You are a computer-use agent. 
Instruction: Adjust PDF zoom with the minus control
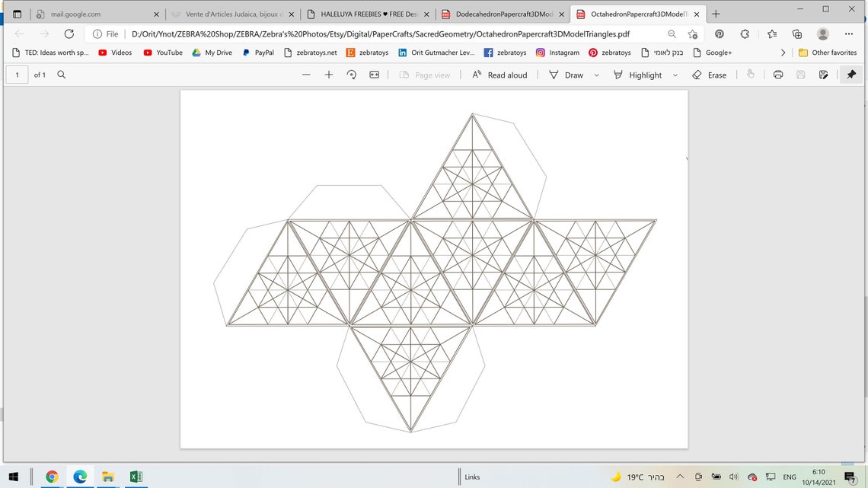click(x=306, y=75)
